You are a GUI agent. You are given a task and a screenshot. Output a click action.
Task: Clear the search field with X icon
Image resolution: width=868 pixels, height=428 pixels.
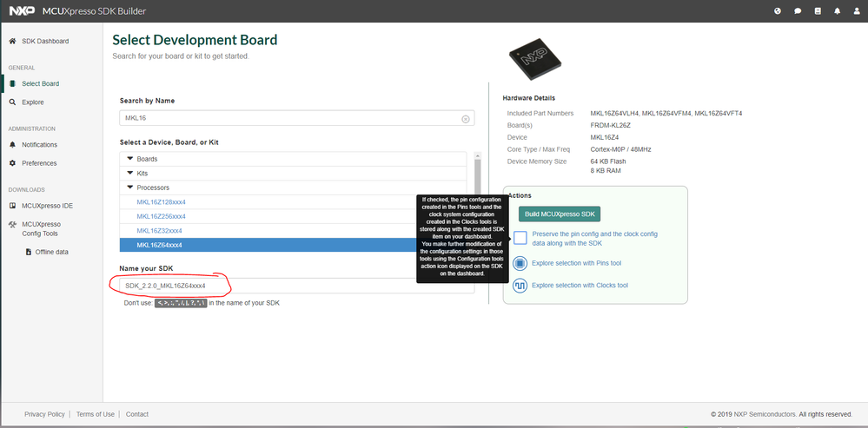click(x=466, y=118)
